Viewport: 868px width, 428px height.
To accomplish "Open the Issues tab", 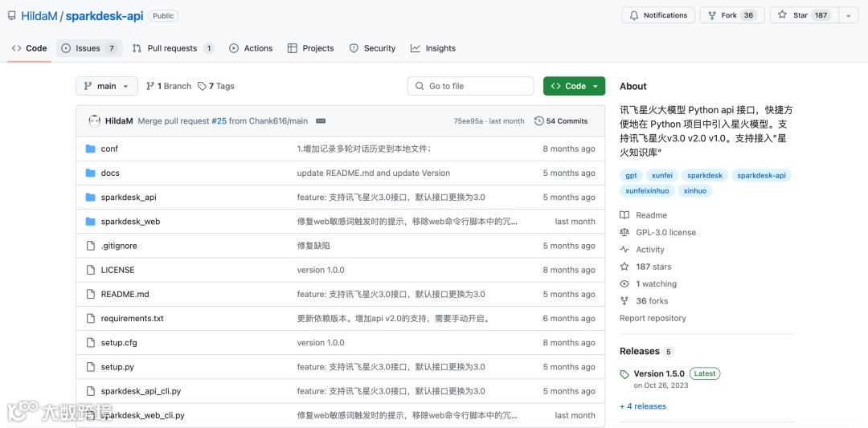I will (89, 48).
